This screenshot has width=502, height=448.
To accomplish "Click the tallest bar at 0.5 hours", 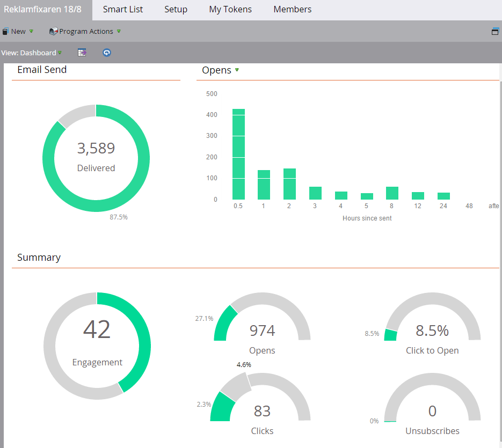I will pos(238,154).
